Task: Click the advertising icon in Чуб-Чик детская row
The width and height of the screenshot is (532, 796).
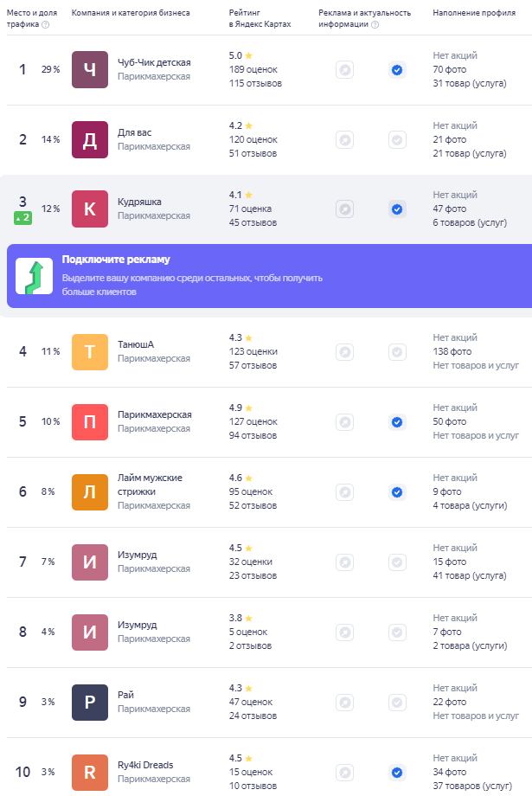Action: pos(344,70)
